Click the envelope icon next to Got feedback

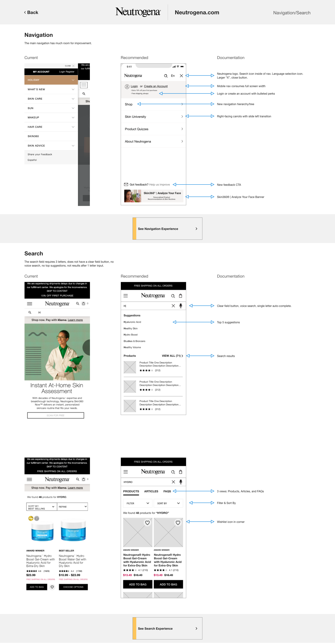click(x=126, y=185)
